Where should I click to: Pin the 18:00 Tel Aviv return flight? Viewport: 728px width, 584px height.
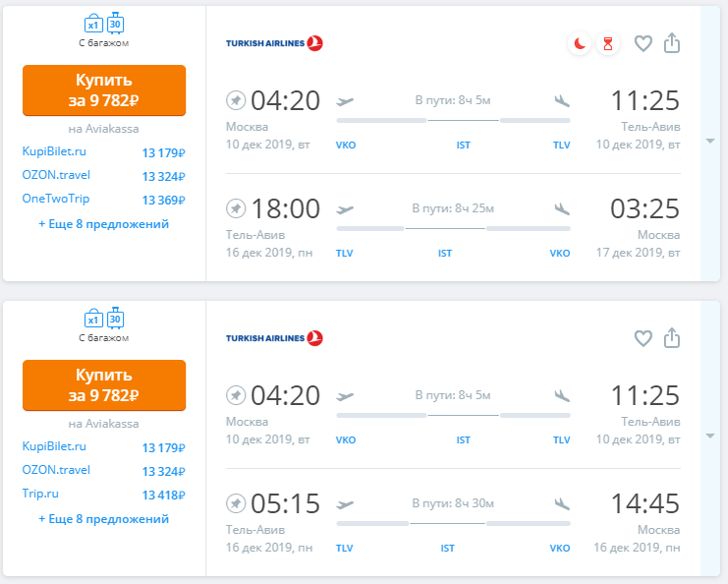click(236, 208)
